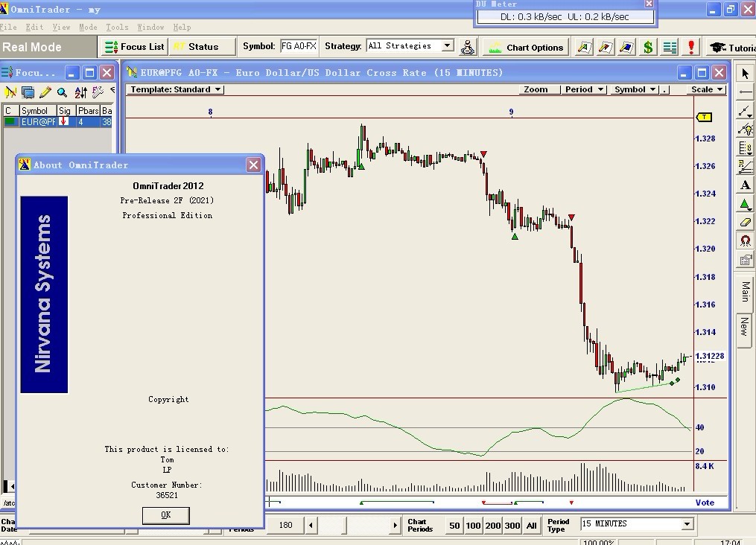Show All chart periods

[531, 525]
